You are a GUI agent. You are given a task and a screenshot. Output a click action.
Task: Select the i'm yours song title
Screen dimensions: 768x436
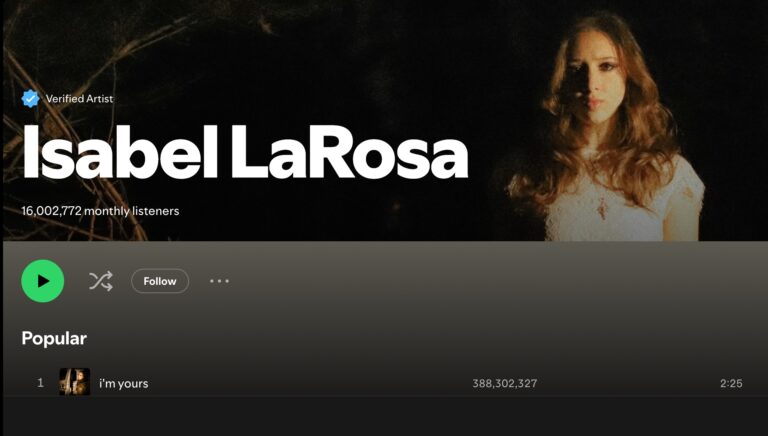[x=124, y=384]
